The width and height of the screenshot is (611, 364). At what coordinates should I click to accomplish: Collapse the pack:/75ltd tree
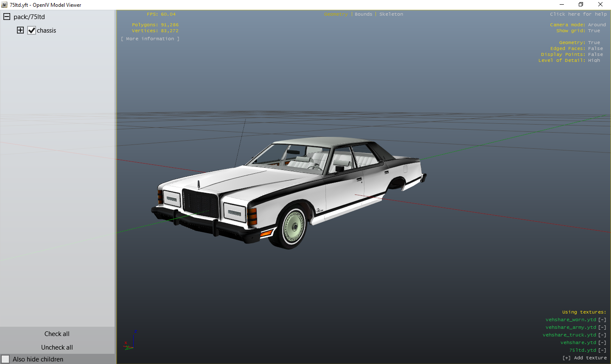(6, 17)
